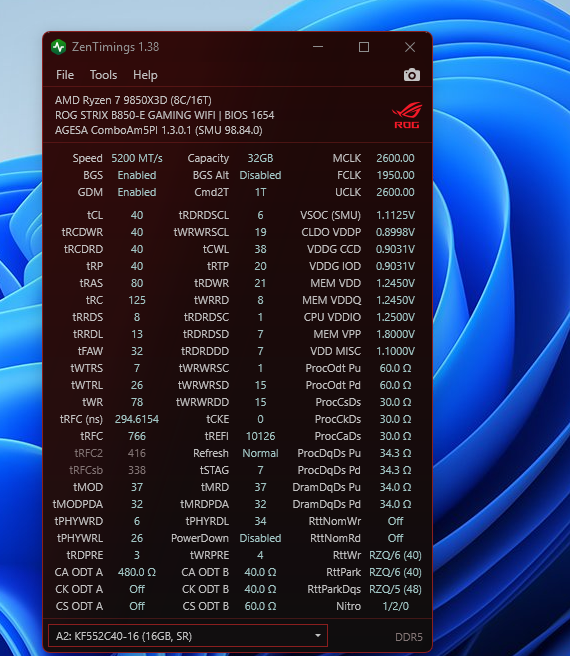This screenshot has width=570, height=656.
Task: Click the CS ODT B value 60.0 Ω
Action: [x=260, y=606]
